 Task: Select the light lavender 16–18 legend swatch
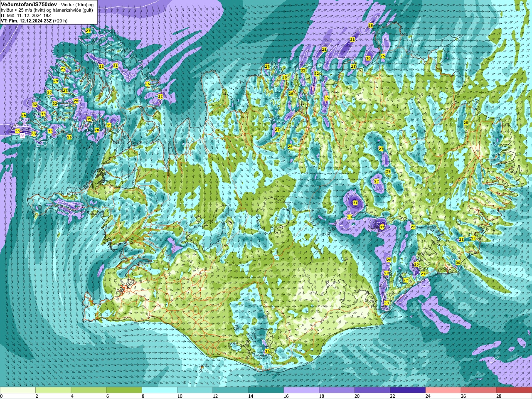pyautogui.click(x=301, y=390)
